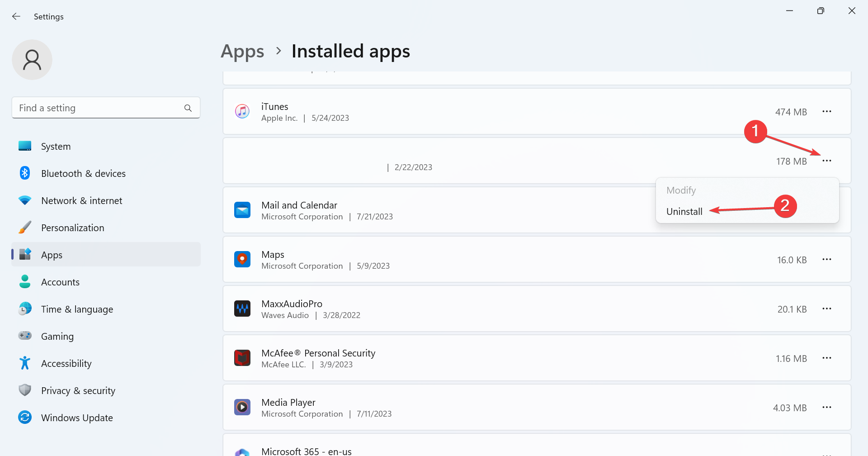The width and height of the screenshot is (868, 456).
Task: Click the iTunes app name
Action: 274,107
